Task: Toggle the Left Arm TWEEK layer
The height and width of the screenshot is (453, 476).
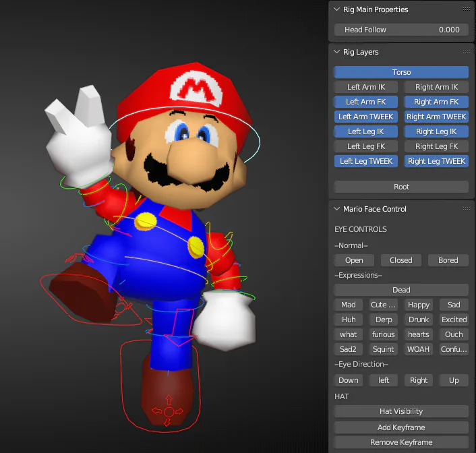Action: [x=366, y=117]
